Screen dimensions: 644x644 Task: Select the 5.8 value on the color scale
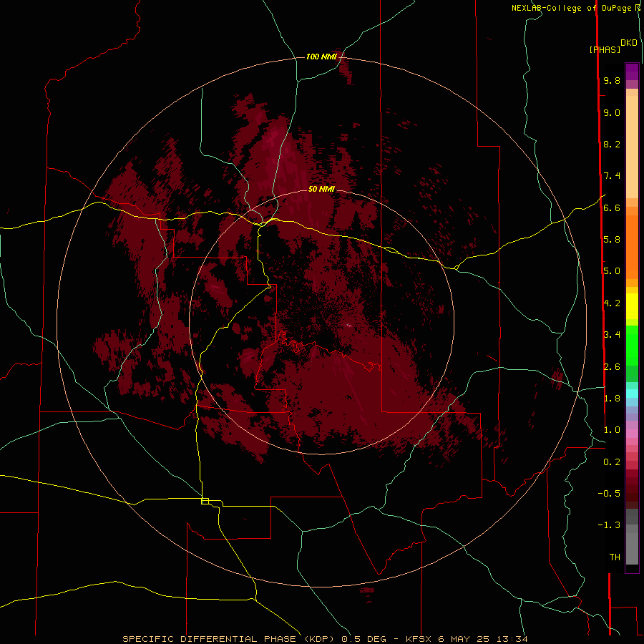(x=612, y=240)
